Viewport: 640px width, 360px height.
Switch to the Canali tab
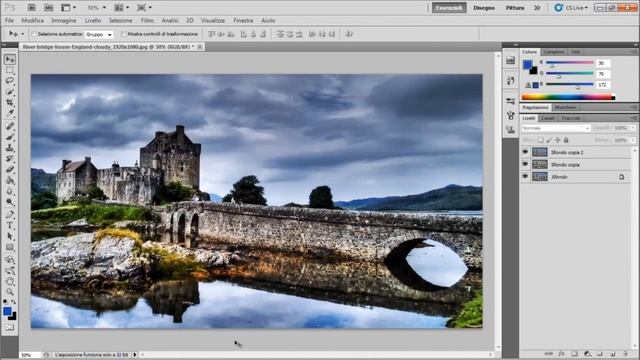tap(547, 118)
